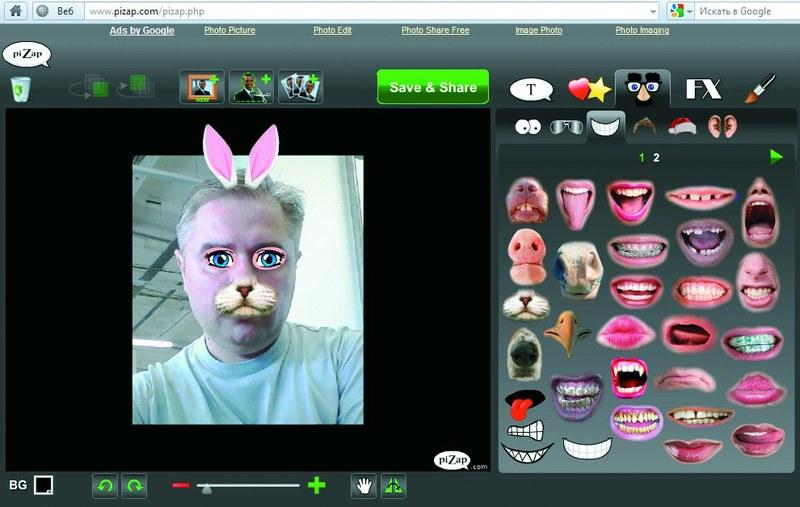800x507 pixels.
Task: Click the flip horizontal mirror icon
Action: 393,486
